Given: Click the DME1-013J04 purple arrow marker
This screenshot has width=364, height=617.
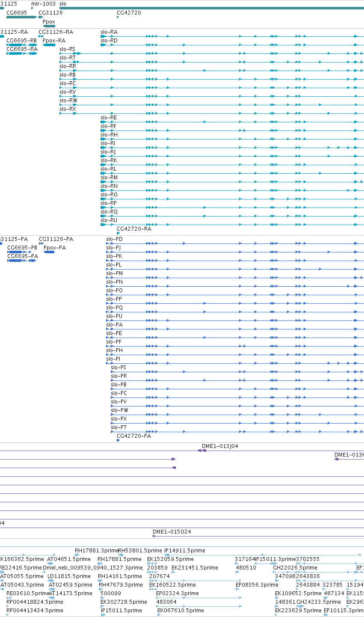Looking at the screenshot, I should (x=202, y=451).
